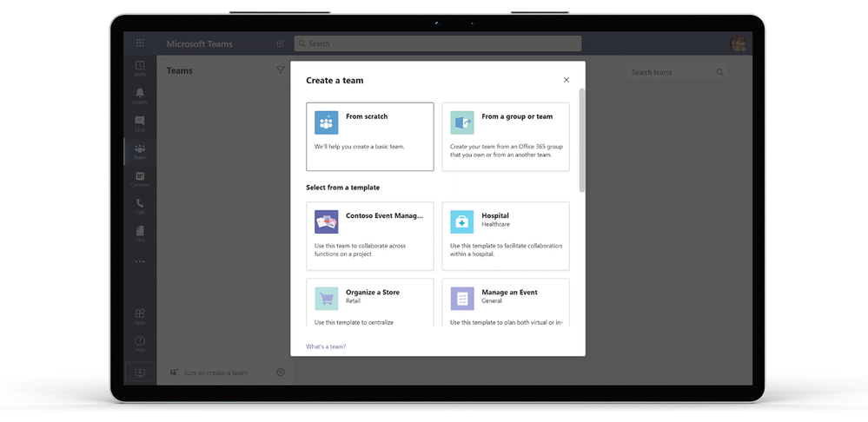Click the download desktop app icon

pyautogui.click(x=140, y=373)
